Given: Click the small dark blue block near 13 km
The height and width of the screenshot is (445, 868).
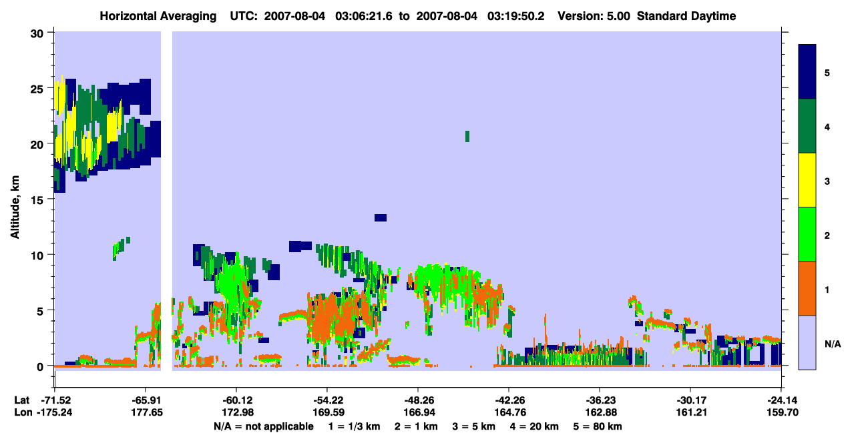Looking at the screenshot, I should 381,217.
